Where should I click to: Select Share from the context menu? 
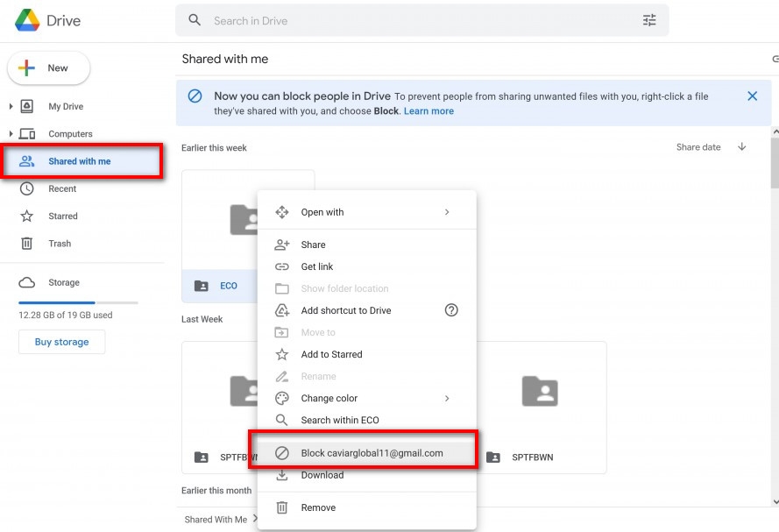pos(366,245)
